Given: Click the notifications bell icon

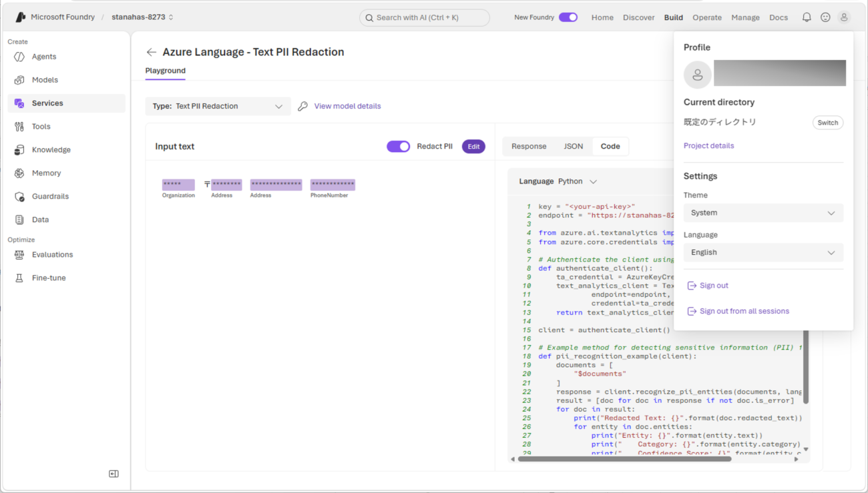Looking at the screenshot, I should point(807,17).
